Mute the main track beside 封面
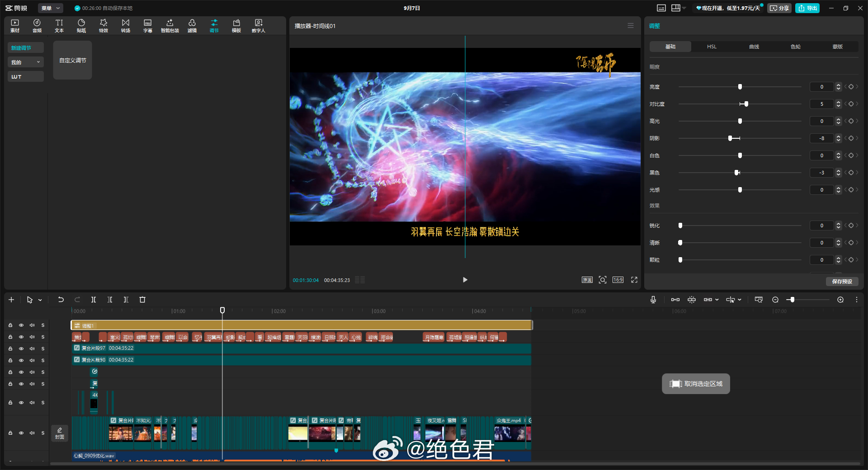Image resolution: width=868 pixels, height=470 pixels. (x=32, y=433)
